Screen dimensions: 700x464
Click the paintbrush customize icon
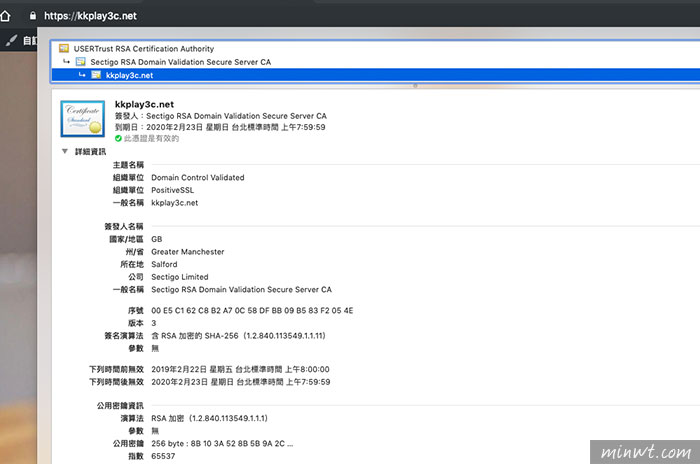point(11,41)
